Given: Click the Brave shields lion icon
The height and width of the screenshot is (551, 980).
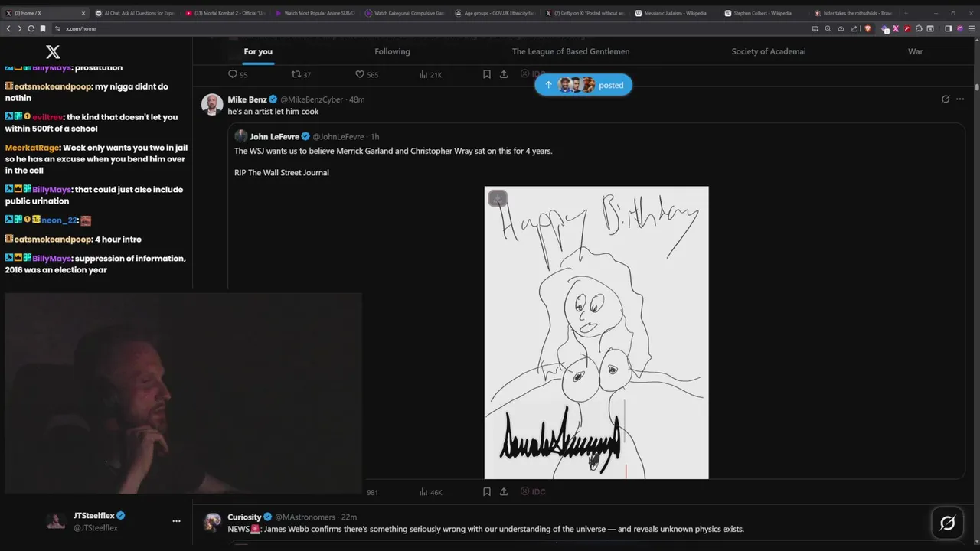Looking at the screenshot, I should [x=867, y=28].
